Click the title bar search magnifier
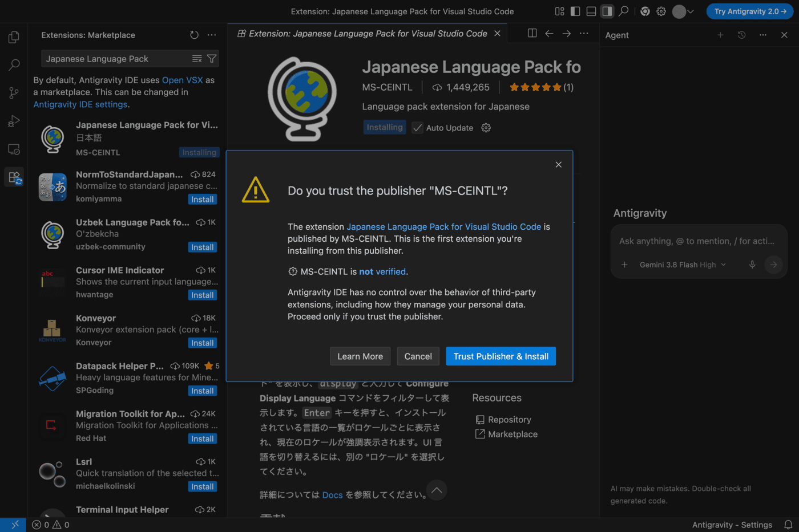The width and height of the screenshot is (799, 532). pyautogui.click(x=624, y=11)
